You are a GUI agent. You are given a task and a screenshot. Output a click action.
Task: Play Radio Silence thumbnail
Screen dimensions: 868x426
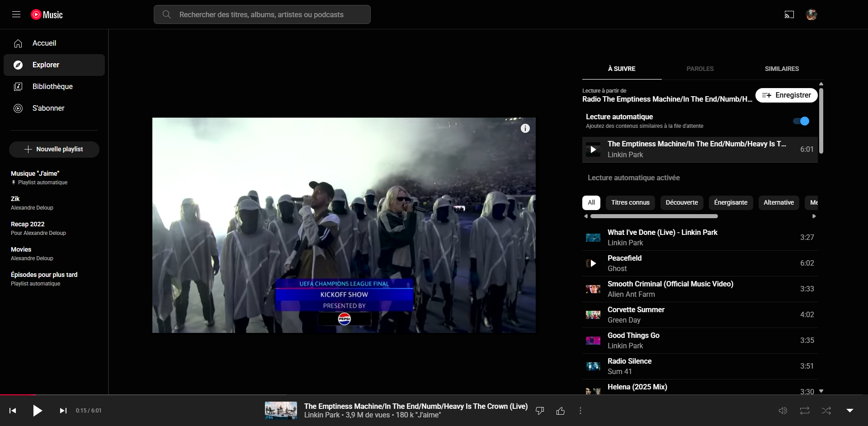pyautogui.click(x=593, y=366)
